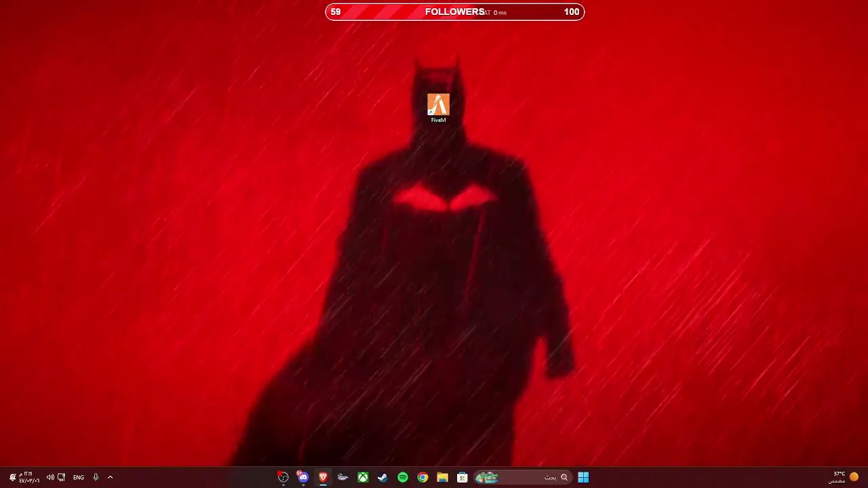Expand the hidden tray icons chevron
This screenshot has height=488, width=868.
(110, 477)
